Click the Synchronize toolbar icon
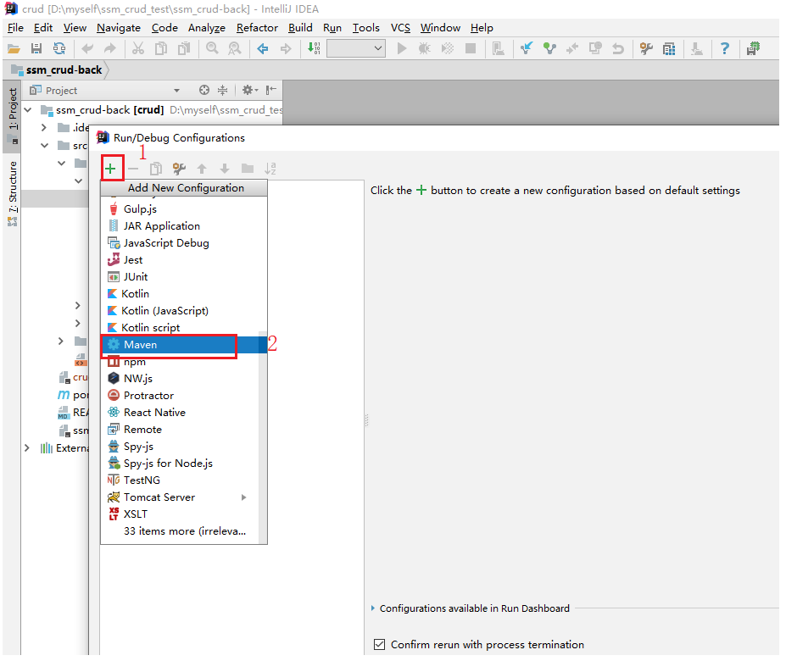Screen dimensions: 786x672 (59, 48)
